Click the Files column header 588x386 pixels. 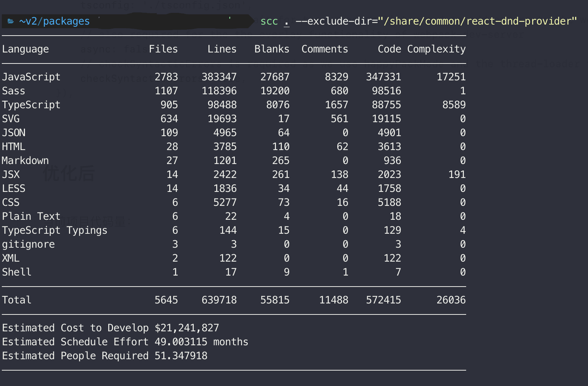point(163,49)
